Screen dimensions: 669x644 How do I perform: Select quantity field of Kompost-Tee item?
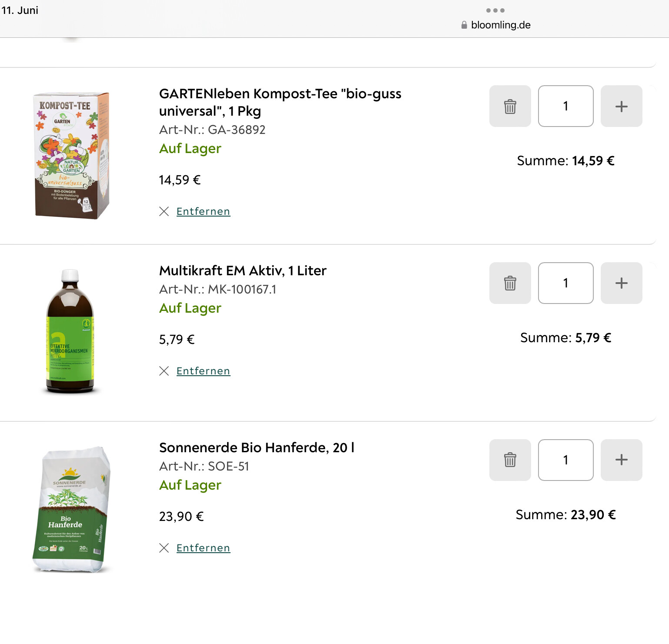(x=565, y=106)
